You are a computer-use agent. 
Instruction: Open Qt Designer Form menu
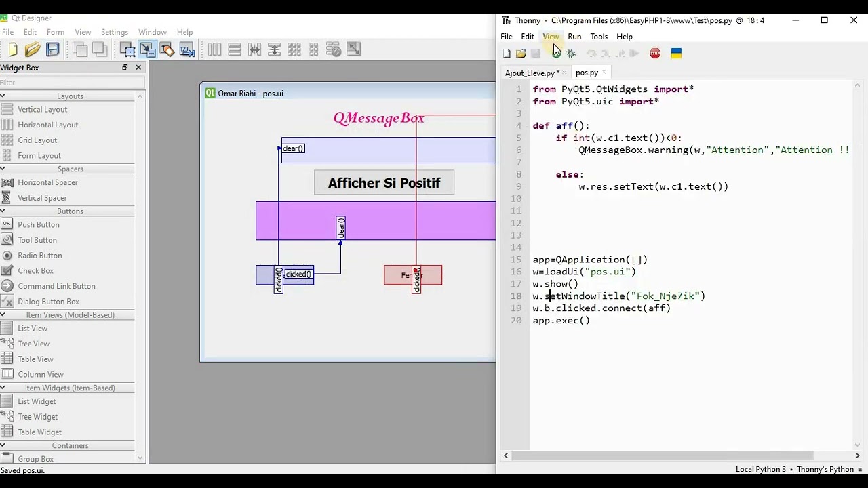56,32
